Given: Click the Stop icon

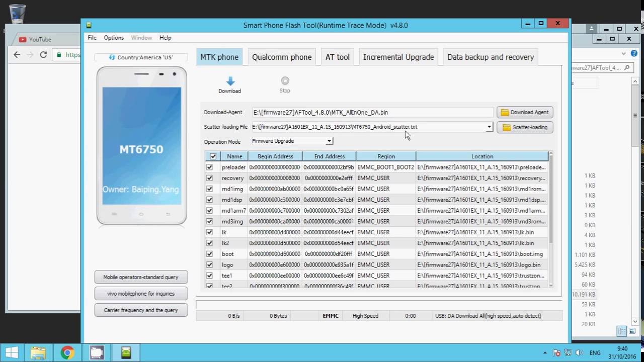Looking at the screenshot, I should point(285,80).
